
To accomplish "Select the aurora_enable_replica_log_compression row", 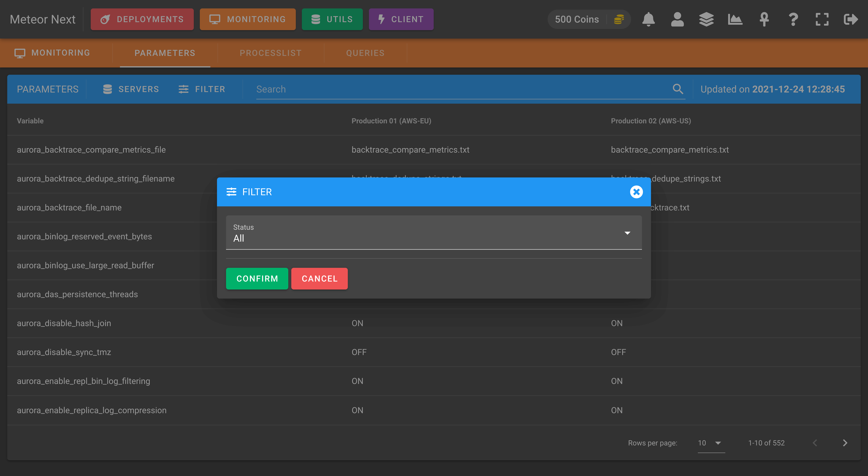I will [x=434, y=410].
